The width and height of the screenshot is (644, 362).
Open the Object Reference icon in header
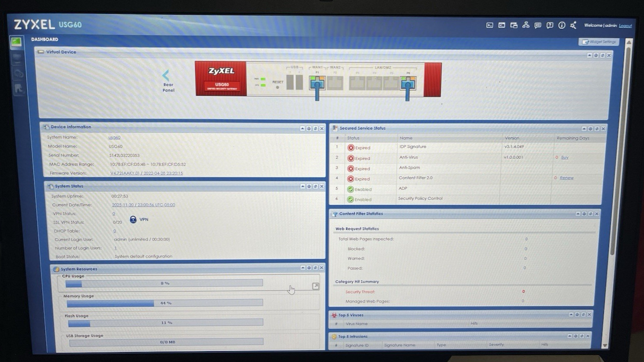(x=514, y=25)
